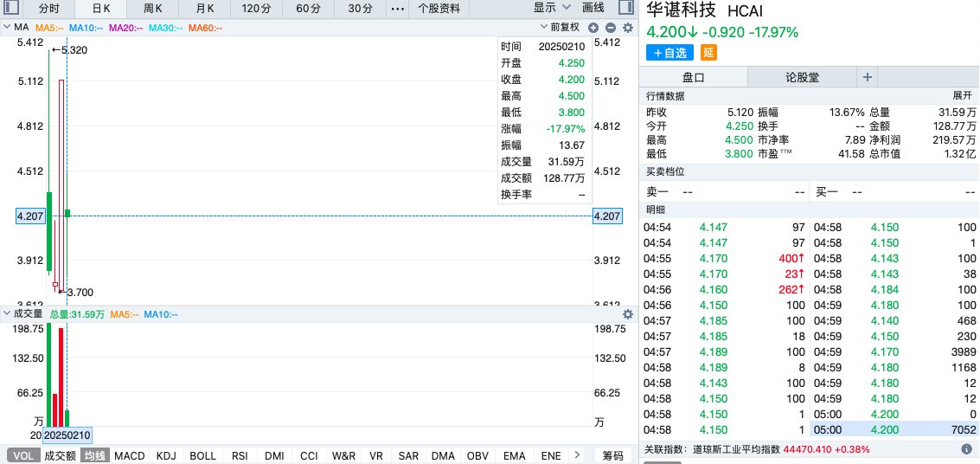
Task: Toggle the 成交额 turnover indicator
Action: tap(60, 456)
